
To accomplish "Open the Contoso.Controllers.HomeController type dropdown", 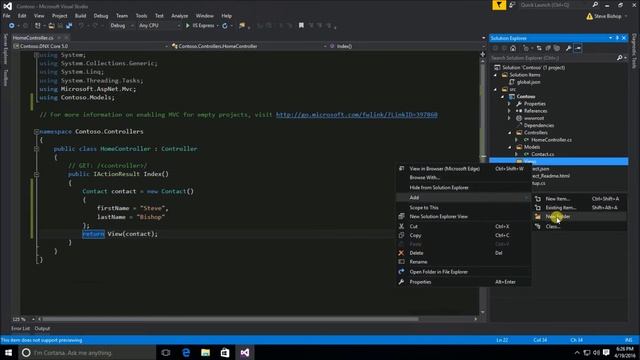I will [x=249, y=46].
